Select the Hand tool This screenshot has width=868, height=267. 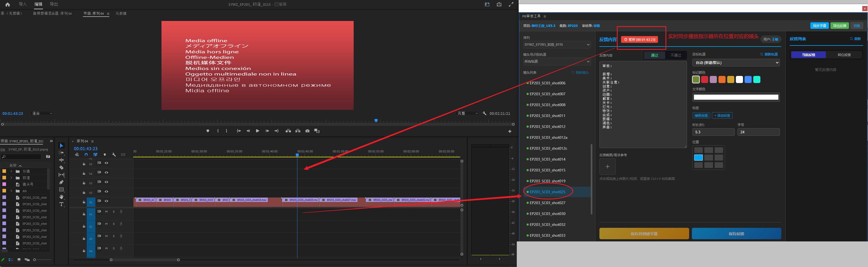coord(61,197)
